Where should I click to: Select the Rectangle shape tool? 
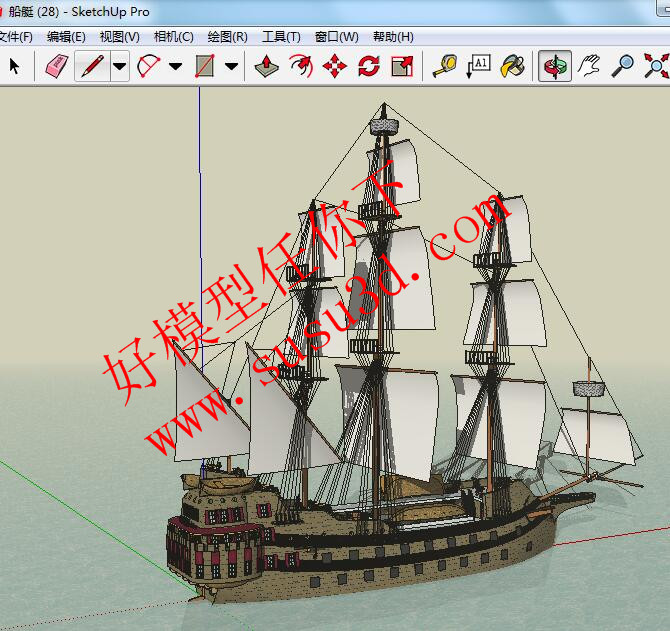click(x=205, y=66)
